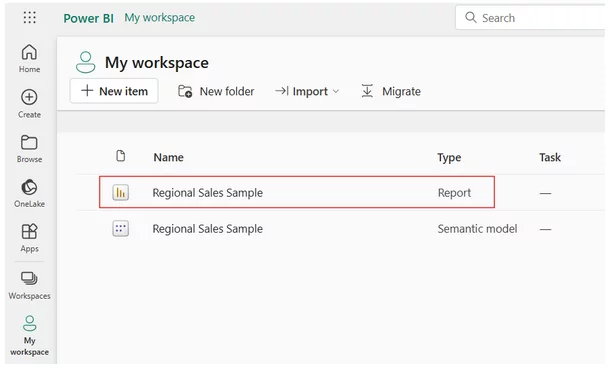Select My workspace in sidebar
The width and height of the screenshot is (611, 370).
point(29,335)
